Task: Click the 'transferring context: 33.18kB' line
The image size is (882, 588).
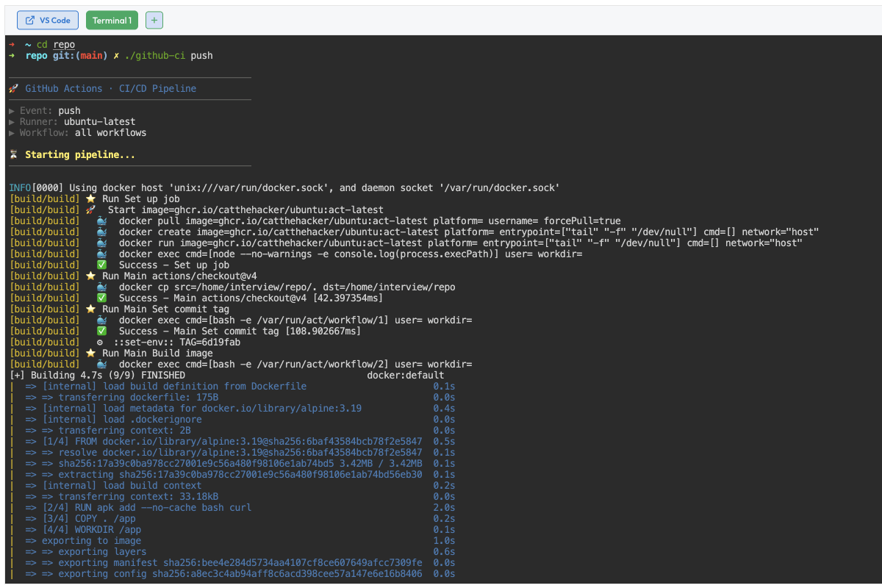Action: pyautogui.click(x=232, y=497)
